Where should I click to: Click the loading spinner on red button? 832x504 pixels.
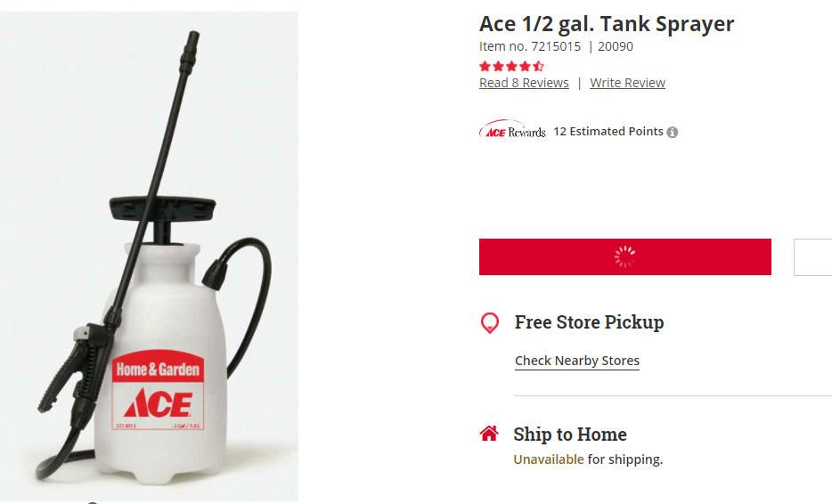tap(624, 256)
